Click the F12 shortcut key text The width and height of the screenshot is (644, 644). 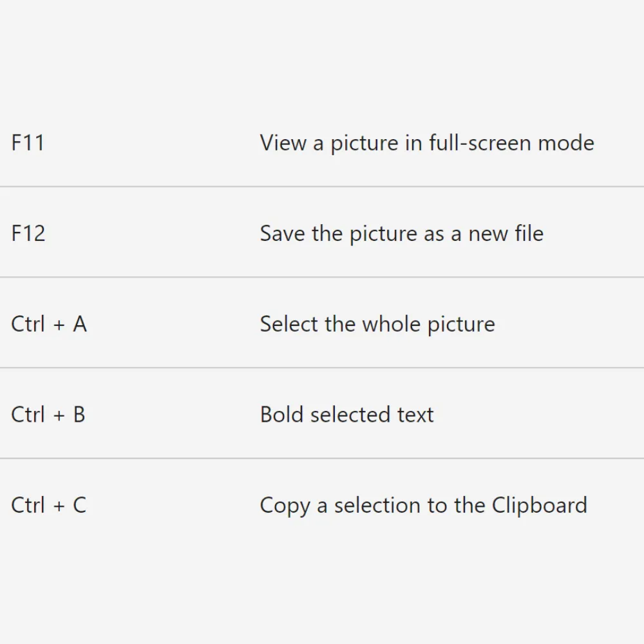click(x=28, y=233)
